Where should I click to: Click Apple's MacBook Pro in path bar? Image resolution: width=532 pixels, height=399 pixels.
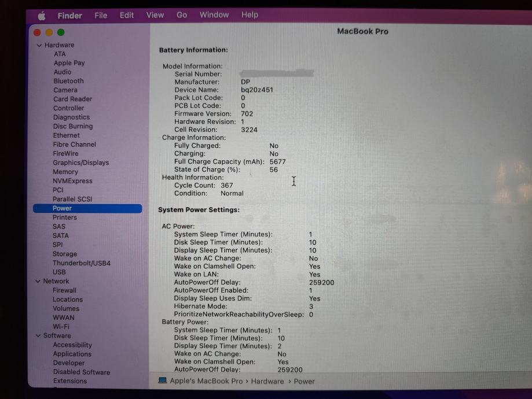206,381
